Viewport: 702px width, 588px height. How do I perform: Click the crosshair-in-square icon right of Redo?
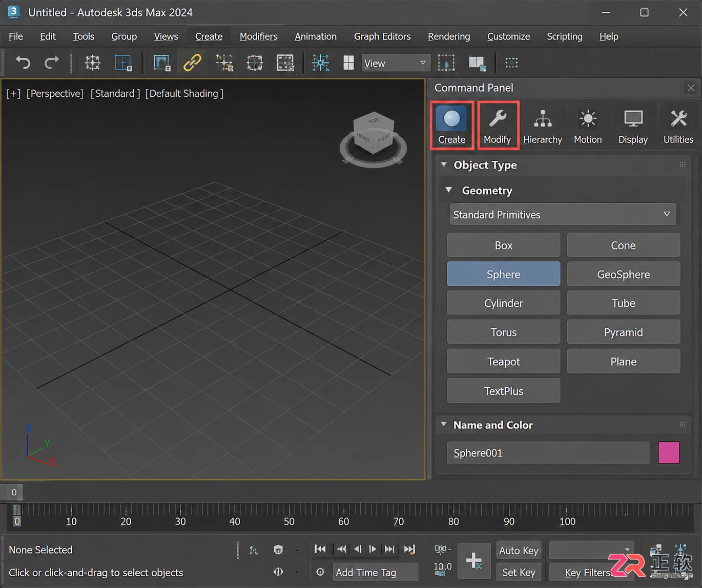pyautogui.click(x=93, y=62)
